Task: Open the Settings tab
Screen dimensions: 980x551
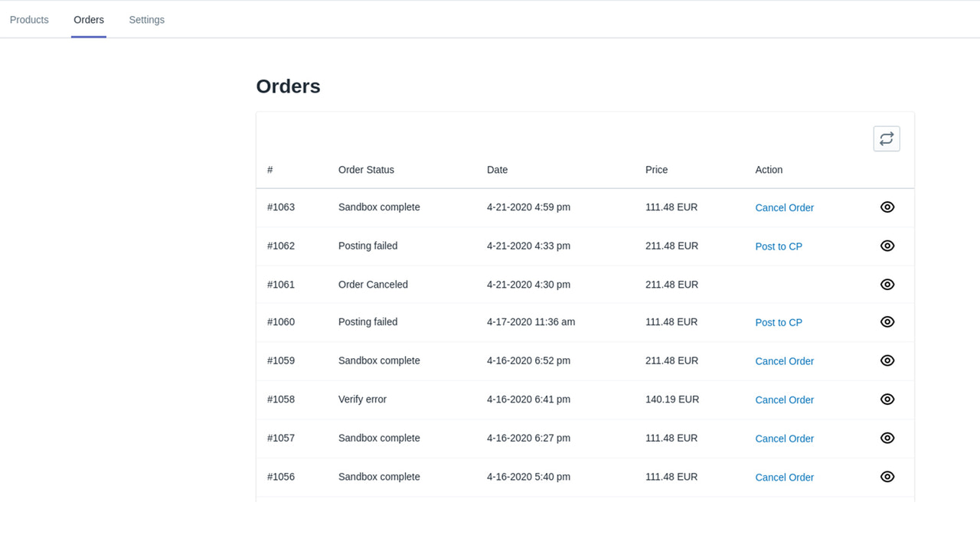Action: coord(146,19)
